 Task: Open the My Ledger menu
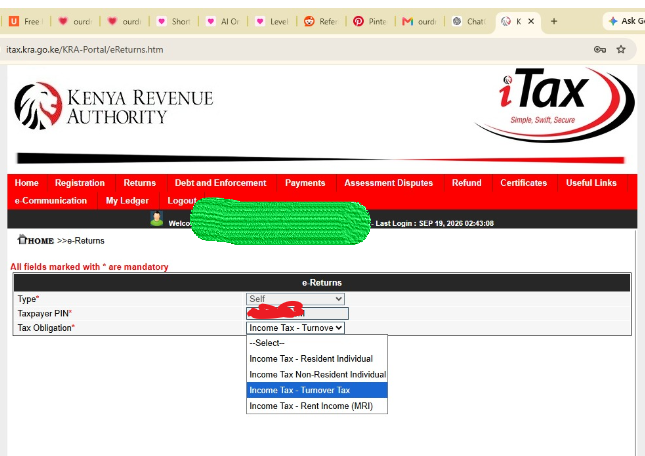point(127,201)
